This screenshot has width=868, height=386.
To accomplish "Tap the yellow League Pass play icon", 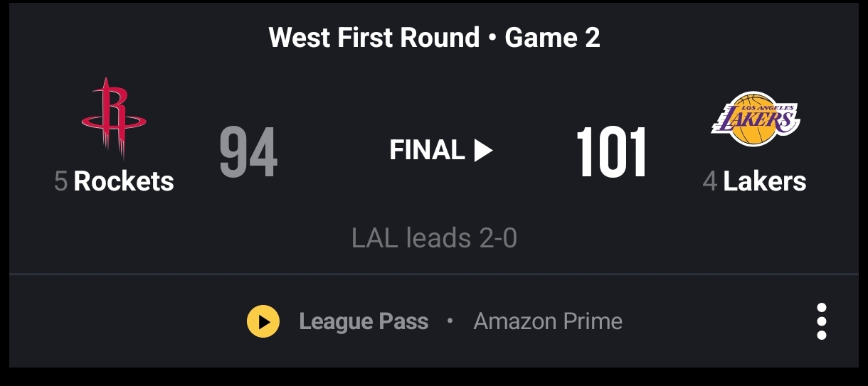I will click(x=263, y=321).
